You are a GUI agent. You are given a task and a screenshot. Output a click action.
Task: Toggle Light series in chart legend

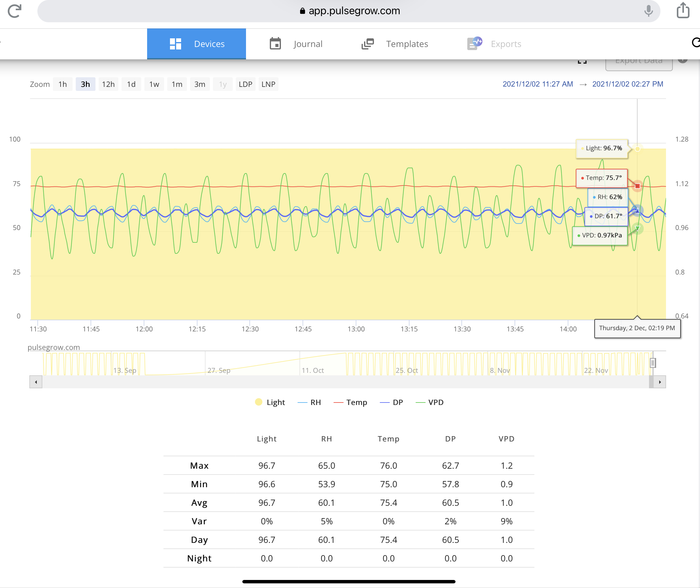coord(270,402)
